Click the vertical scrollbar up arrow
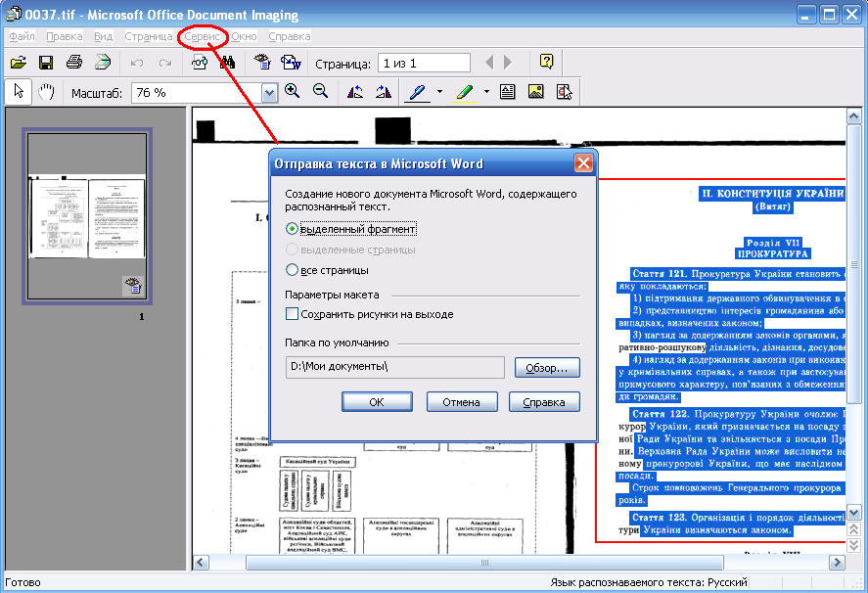Screen dimensions: 868x593 pos(853,116)
